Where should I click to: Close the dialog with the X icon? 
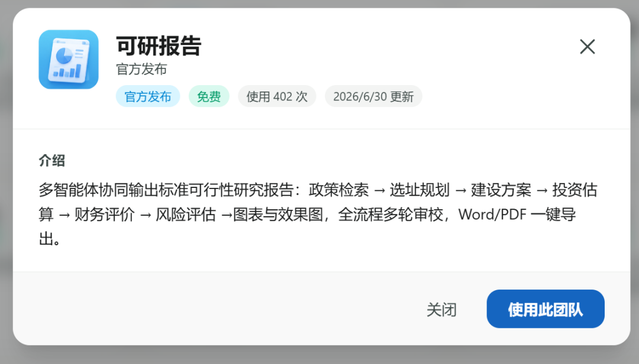(x=588, y=47)
